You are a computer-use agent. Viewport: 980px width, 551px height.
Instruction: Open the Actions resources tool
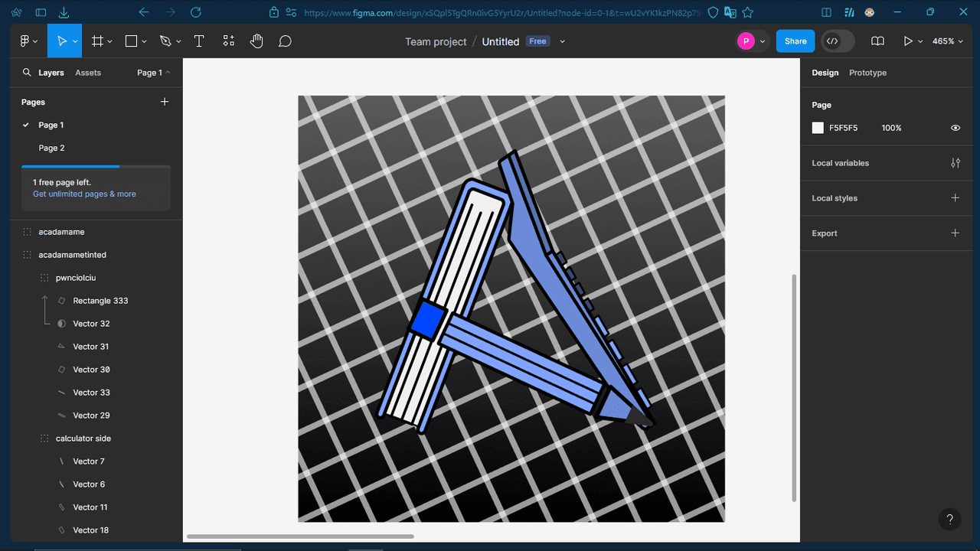pyautogui.click(x=228, y=41)
